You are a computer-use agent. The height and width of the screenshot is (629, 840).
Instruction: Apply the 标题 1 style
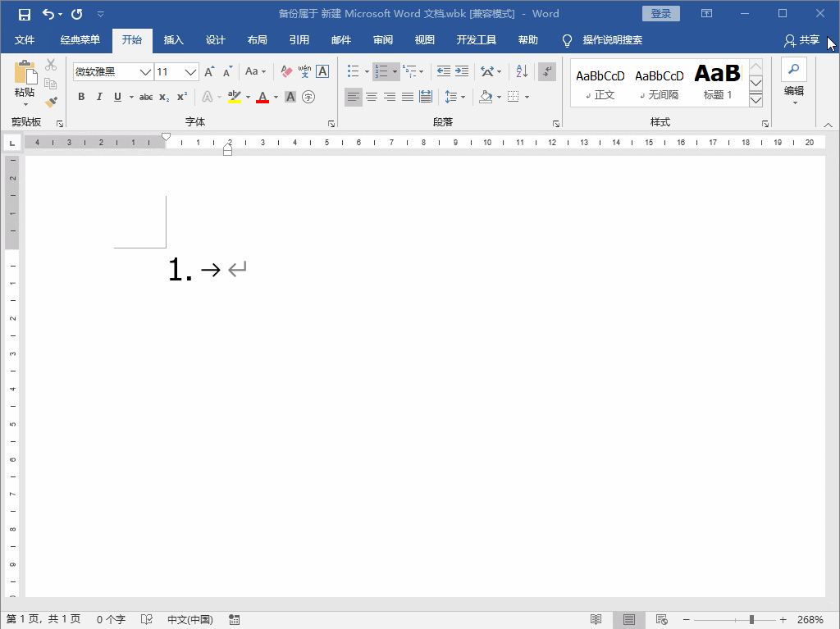click(x=718, y=84)
